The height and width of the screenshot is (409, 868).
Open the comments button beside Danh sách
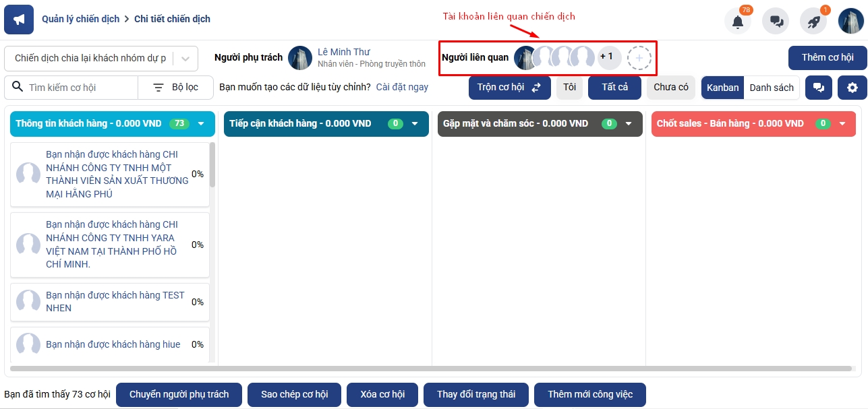(x=819, y=88)
